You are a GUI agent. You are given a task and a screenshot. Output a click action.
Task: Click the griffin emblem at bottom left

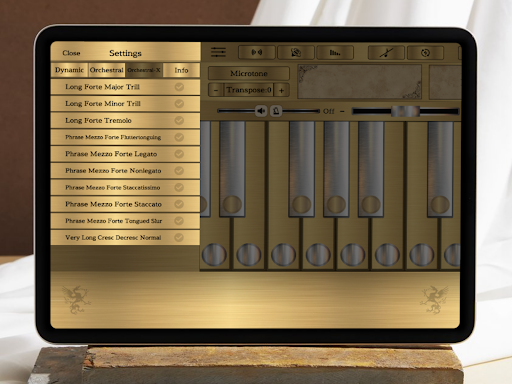pyautogui.click(x=76, y=299)
